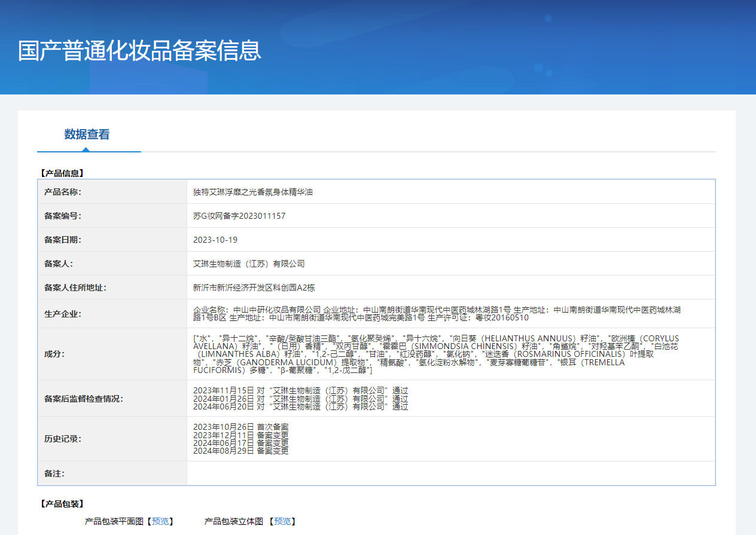Image resolution: width=756 pixels, height=535 pixels.
Task: Select filing number 苏G妆网备字2023011157
Action: click(x=239, y=216)
